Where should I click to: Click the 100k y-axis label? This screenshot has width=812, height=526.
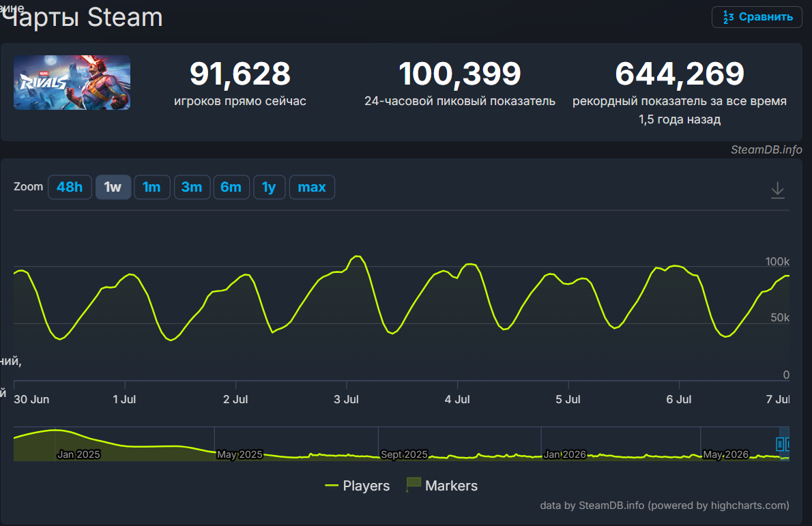(x=777, y=261)
